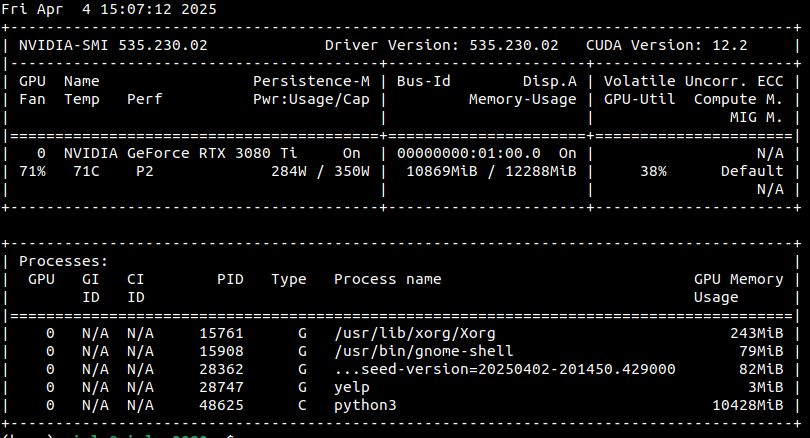Click the yelp process name
The height and width of the screenshot is (438, 810).
point(352,387)
